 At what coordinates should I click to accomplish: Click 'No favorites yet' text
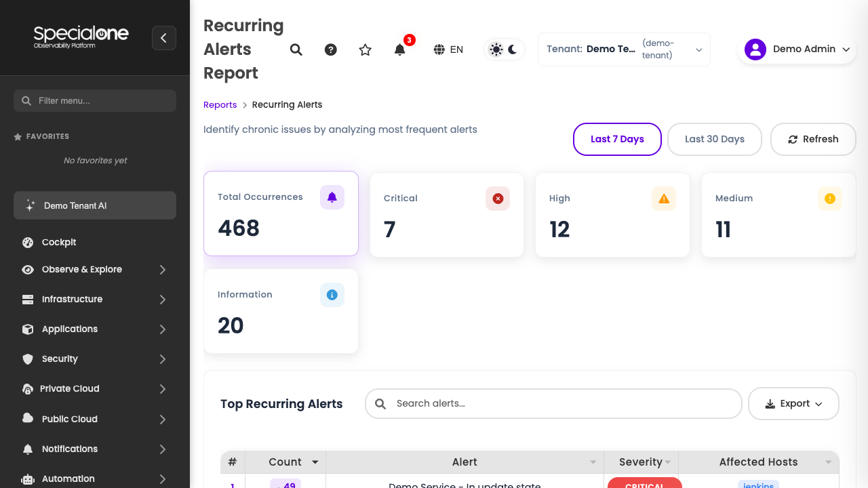pos(95,161)
